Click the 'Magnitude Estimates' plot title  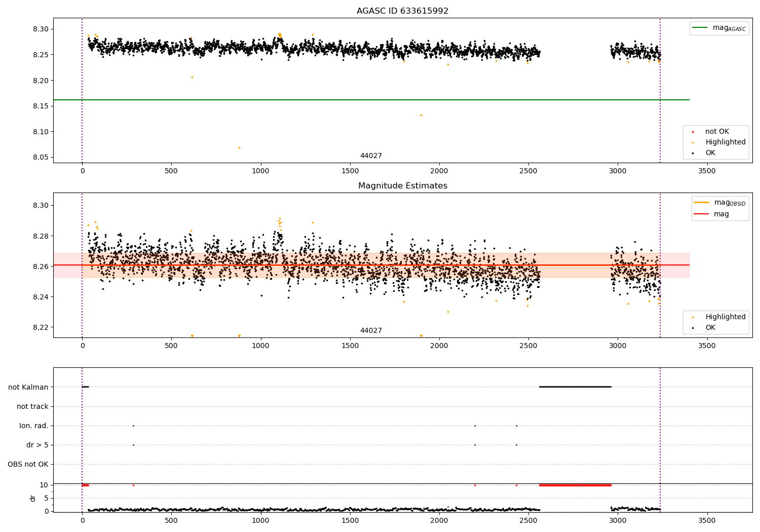click(402, 185)
